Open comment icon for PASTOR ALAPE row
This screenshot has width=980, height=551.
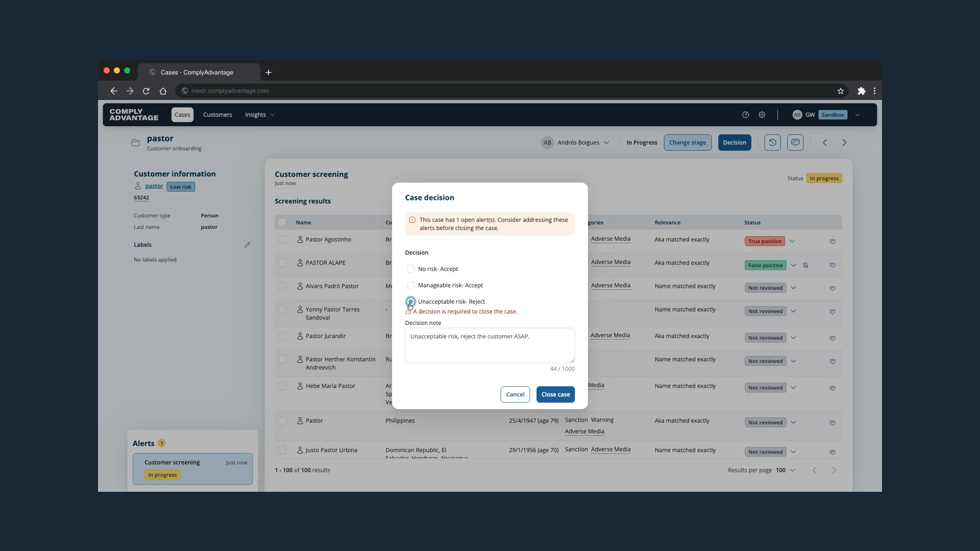(x=832, y=265)
